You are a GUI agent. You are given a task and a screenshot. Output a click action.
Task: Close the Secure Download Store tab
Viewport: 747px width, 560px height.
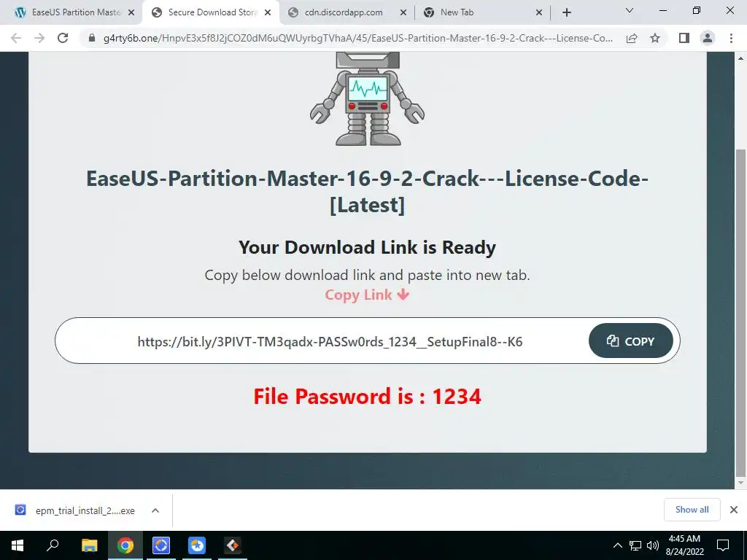pos(268,13)
